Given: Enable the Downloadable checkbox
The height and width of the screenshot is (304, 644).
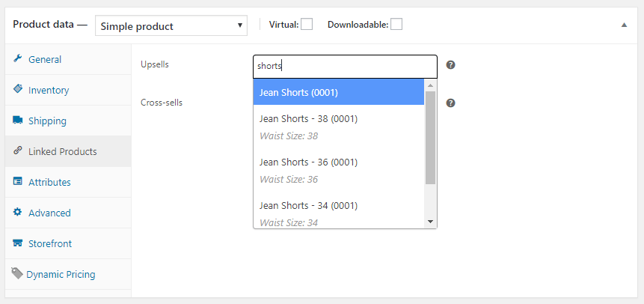Looking at the screenshot, I should pyautogui.click(x=396, y=24).
